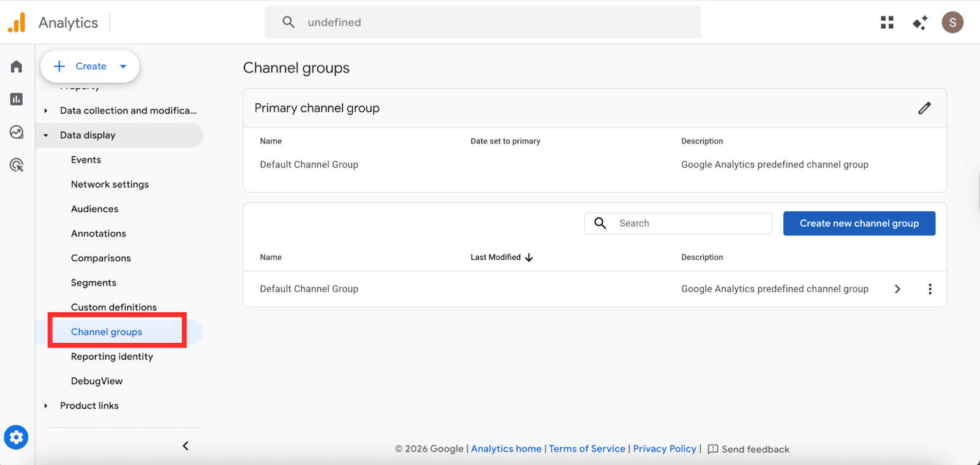Follow the Analytics home link
The width and height of the screenshot is (980, 465).
pyautogui.click(x=506, y=449)
